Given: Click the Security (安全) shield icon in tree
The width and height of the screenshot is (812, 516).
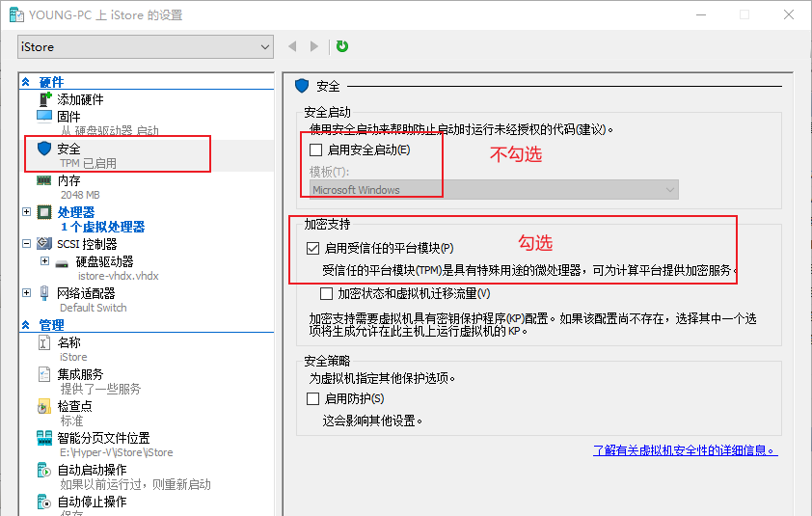Looking at the screenshot, I should [x=44, y=149].
